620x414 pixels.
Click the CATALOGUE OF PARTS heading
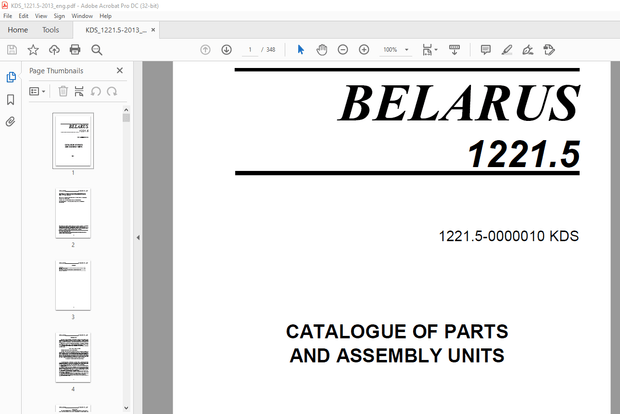click(x=397, y=331)
